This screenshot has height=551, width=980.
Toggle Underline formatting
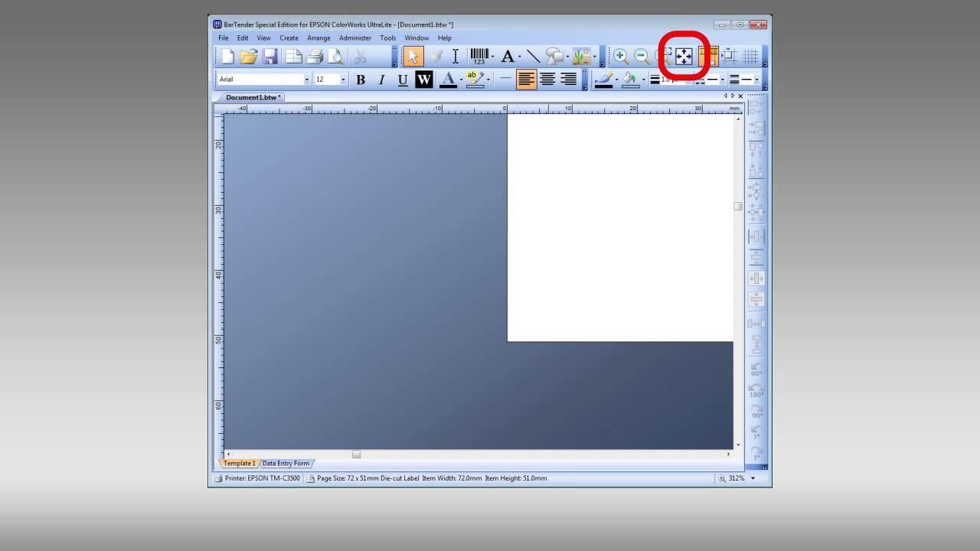pyautogui.click(x=403, y=79)
